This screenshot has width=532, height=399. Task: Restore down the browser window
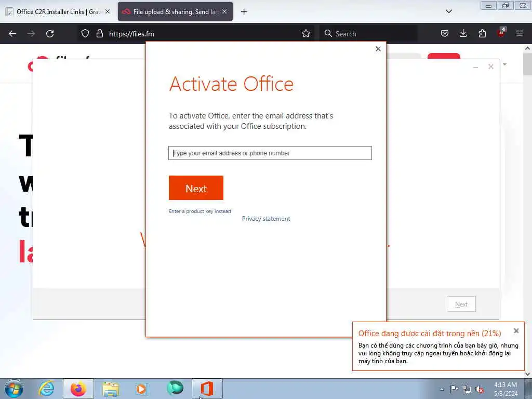click(x=506, y=5)
